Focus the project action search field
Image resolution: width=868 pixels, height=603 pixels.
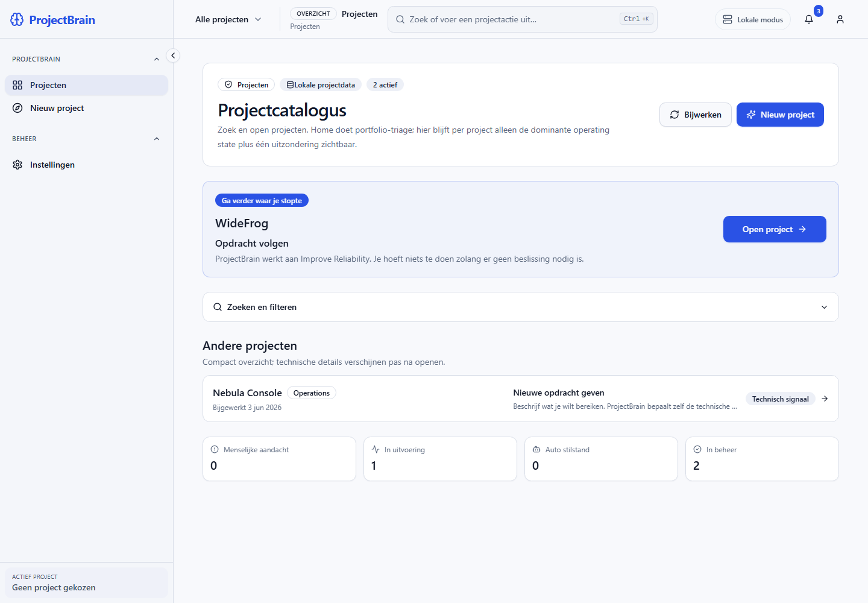[x=523, y=19]
